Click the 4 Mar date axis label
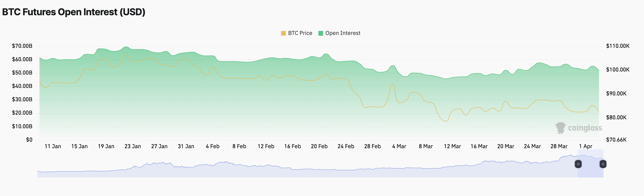The width and height of the screenshot is (644, 196). 399,147
